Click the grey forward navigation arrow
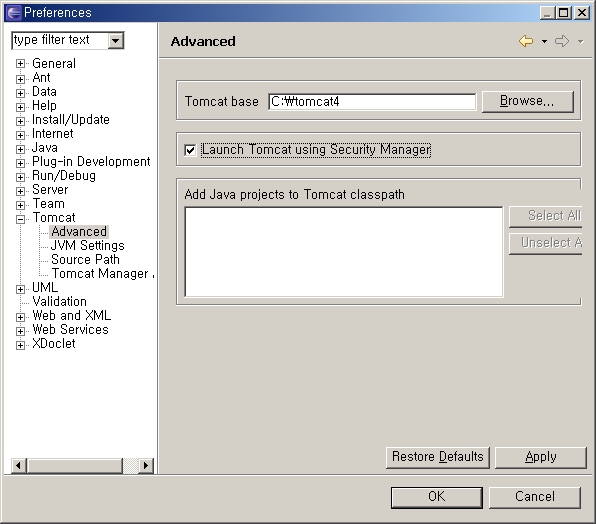596x524 pixels. 562,41
